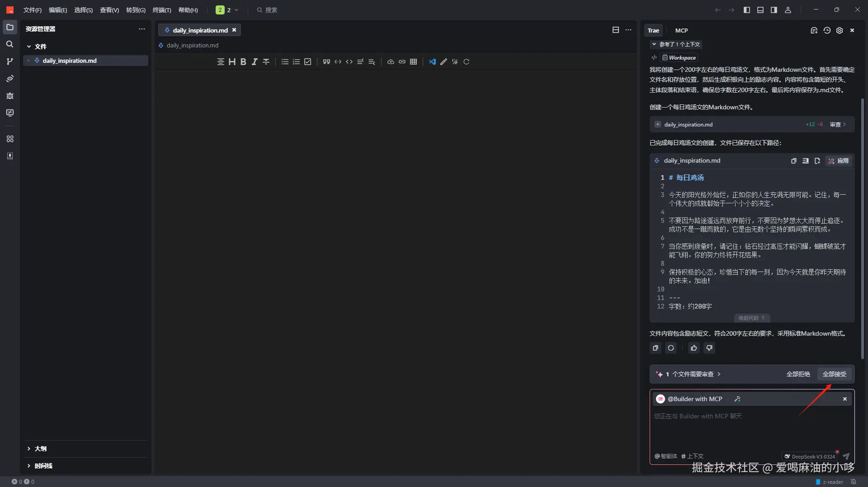Select daily_inspiration.md in the file tree
The image size is (868, 487).
(85, 61)
